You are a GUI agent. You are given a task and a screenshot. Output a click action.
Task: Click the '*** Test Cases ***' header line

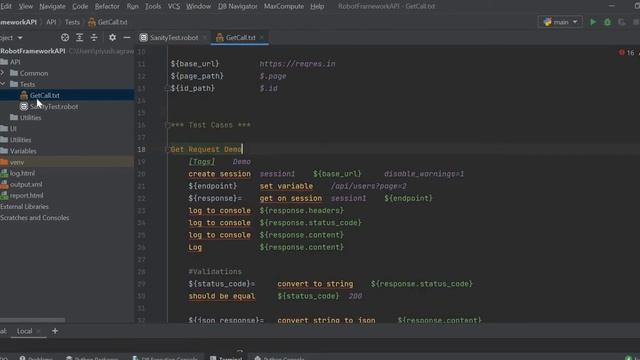point(211,125)
